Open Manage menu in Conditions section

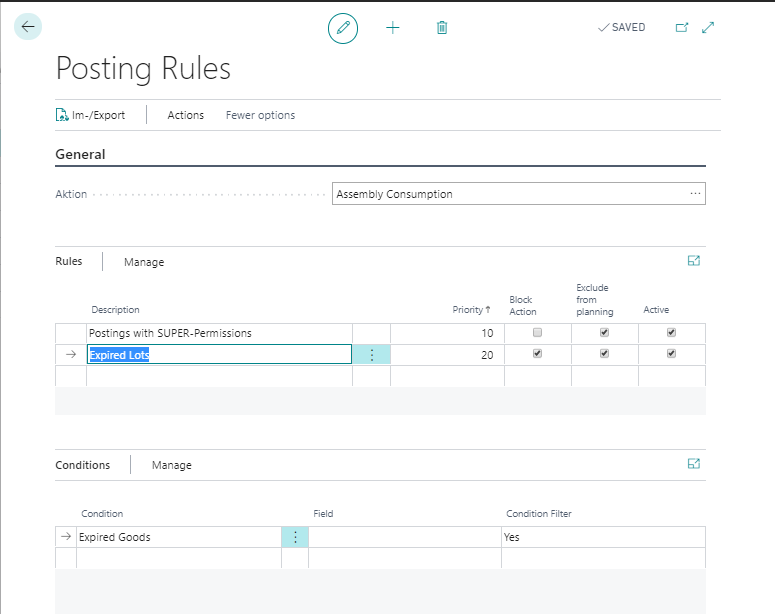click(172, 465)
